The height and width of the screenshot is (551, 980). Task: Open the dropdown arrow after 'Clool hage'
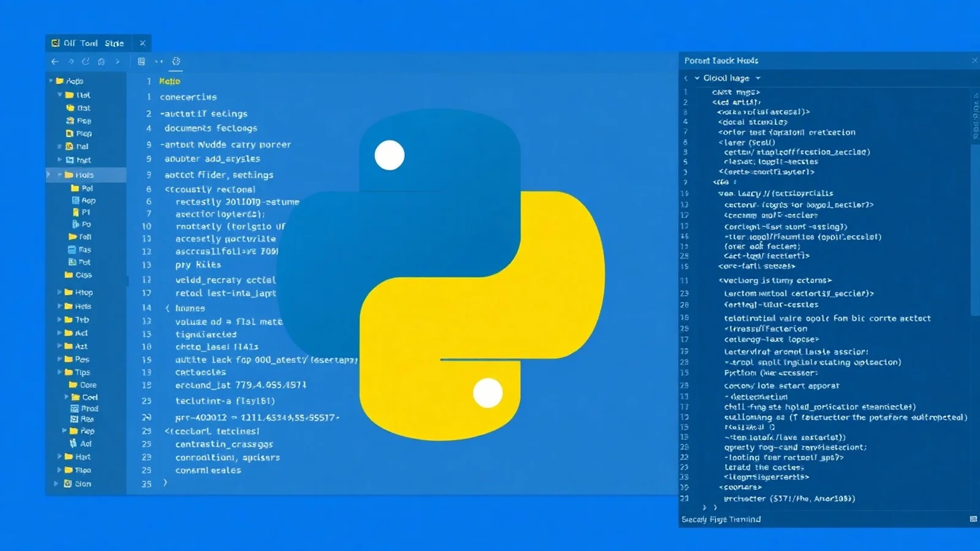[x=758, y=78]
